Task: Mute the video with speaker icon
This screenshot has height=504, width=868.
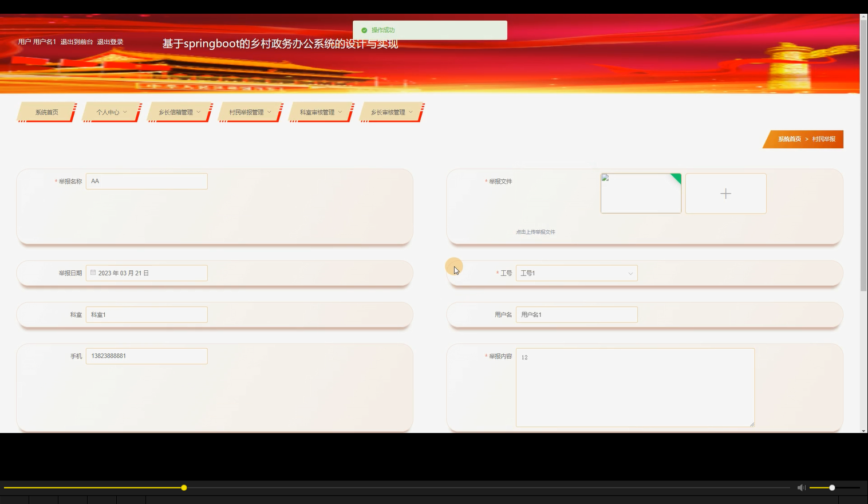Action: pos(802,488)
